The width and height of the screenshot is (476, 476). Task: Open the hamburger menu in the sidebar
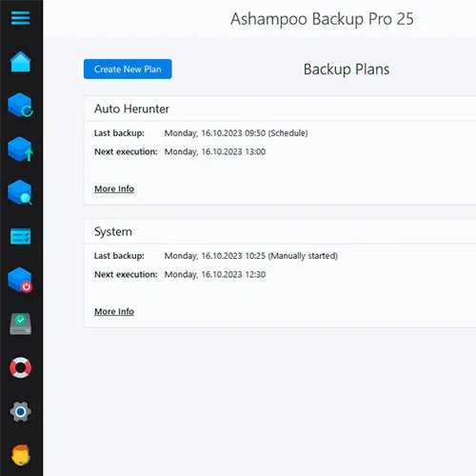pos(21,18)
